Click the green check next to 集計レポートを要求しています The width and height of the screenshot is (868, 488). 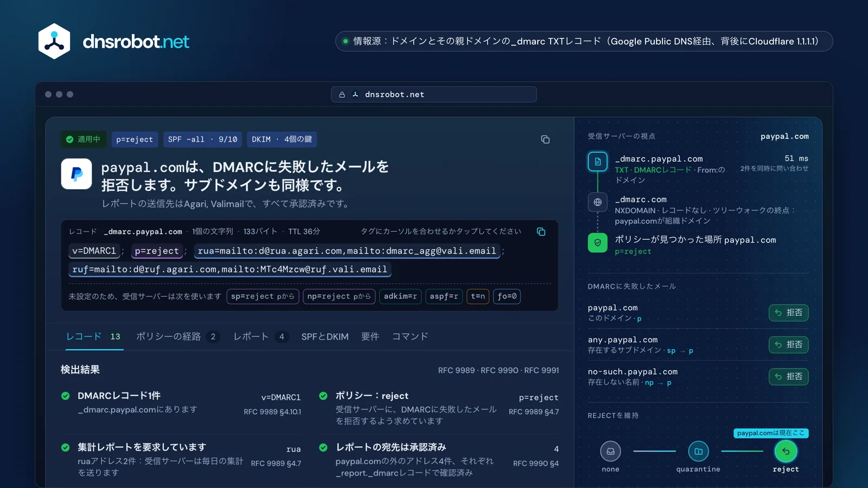click(x=66, y=447)
